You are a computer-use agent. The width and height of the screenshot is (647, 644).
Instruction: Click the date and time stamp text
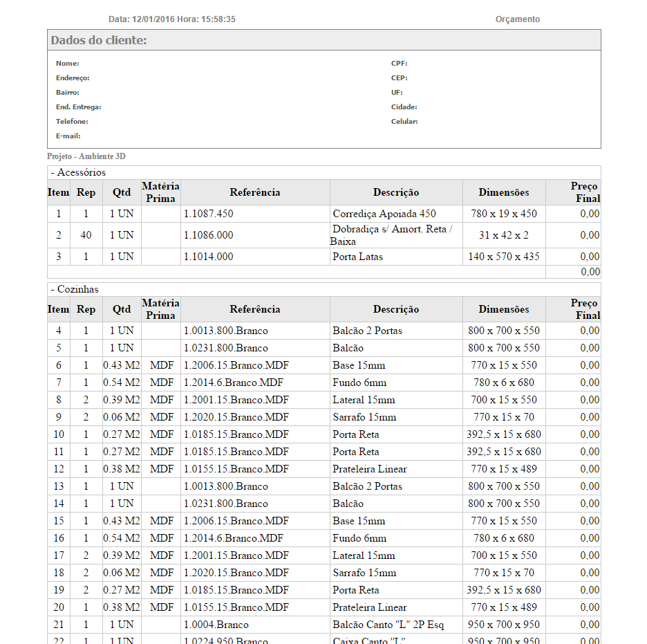click(172, 19)
